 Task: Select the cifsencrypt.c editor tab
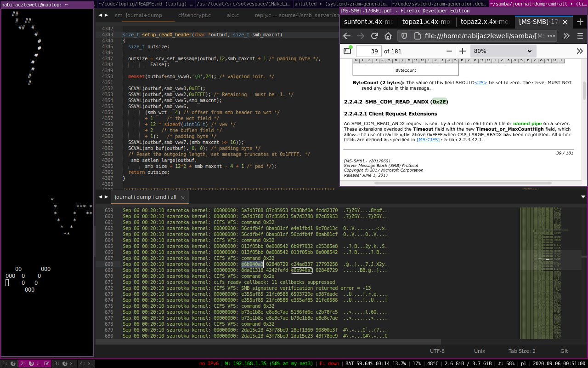pos(194,15)
